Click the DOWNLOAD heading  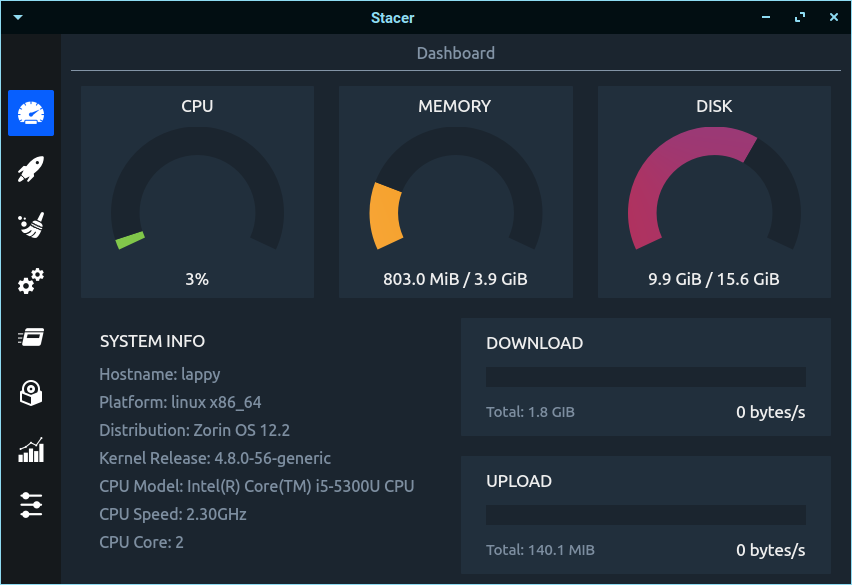[535, 343]
